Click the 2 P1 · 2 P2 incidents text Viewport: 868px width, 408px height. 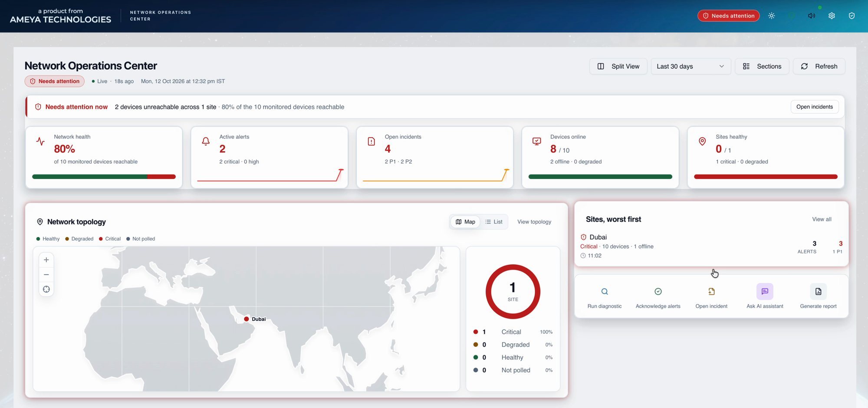pos(398,161)
